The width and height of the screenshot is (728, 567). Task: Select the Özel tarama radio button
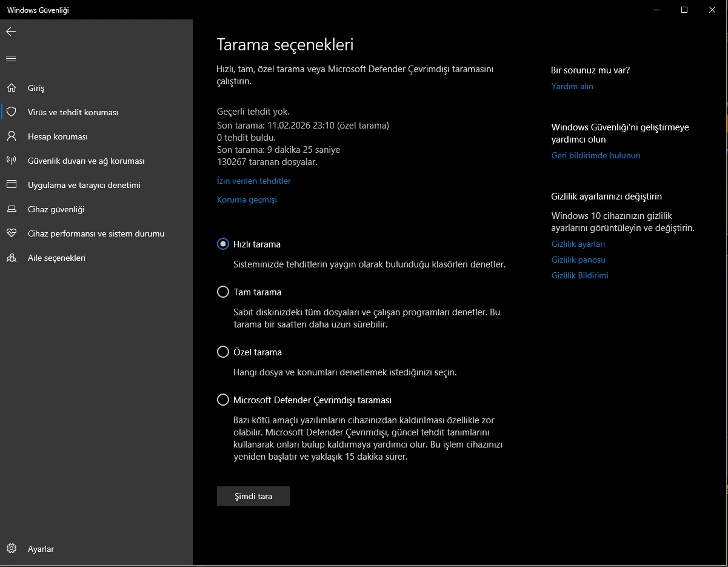click(x=223, y=352)
